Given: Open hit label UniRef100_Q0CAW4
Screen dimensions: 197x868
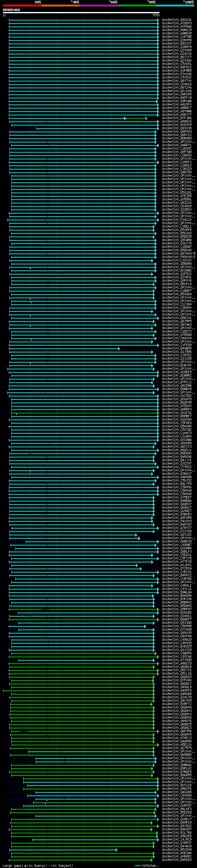Looking at the screenshot, I should [176, 440].
